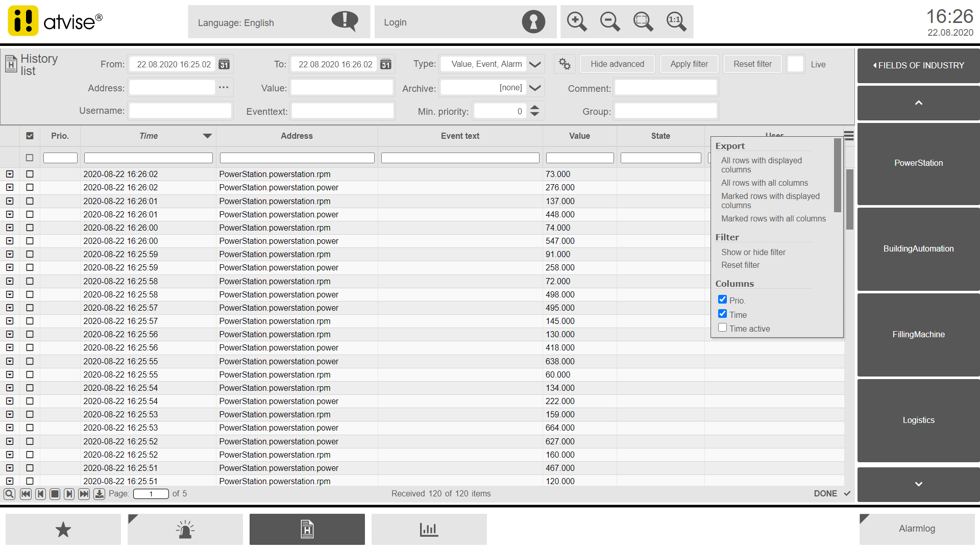The width and height of the screenshot is (980, 551).
Task: Reset zoom with the 1:1 icon
Action: click(x=676, y=22)
